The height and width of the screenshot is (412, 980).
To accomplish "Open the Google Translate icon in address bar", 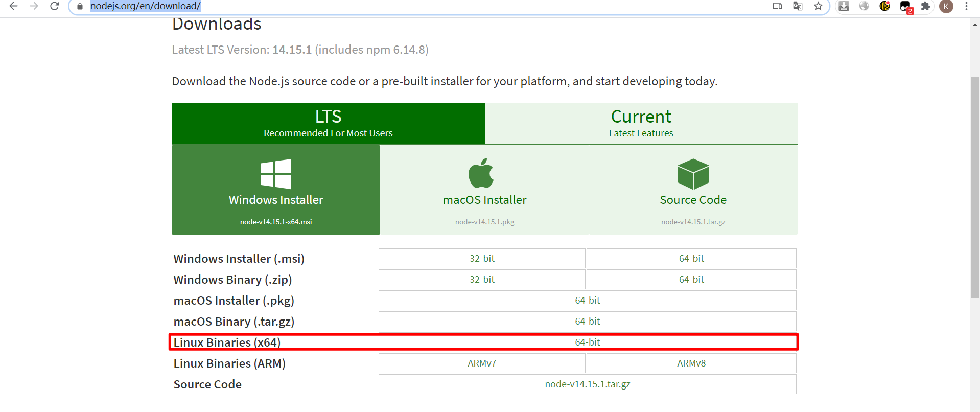I will tap(798, 6).
